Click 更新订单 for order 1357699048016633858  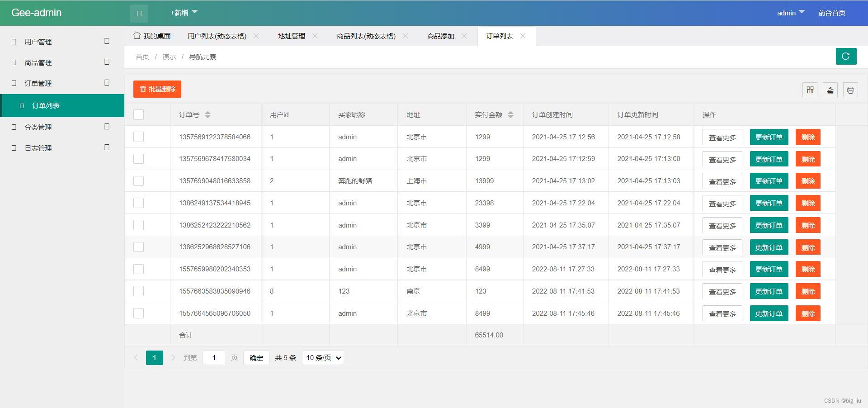pos(769,181)
